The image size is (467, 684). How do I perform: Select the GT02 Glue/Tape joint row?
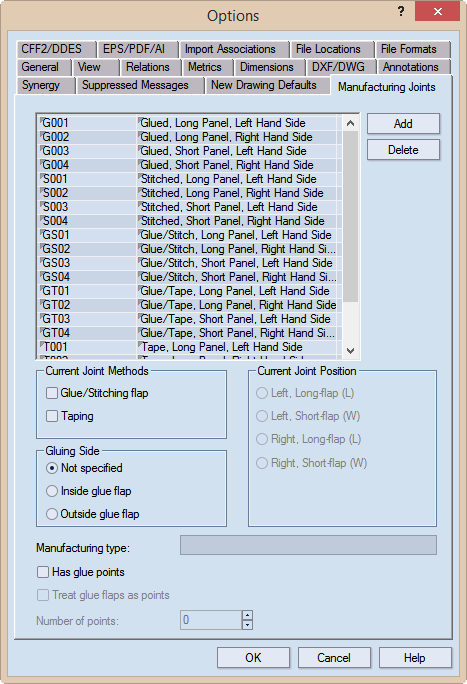coord(187,305)
